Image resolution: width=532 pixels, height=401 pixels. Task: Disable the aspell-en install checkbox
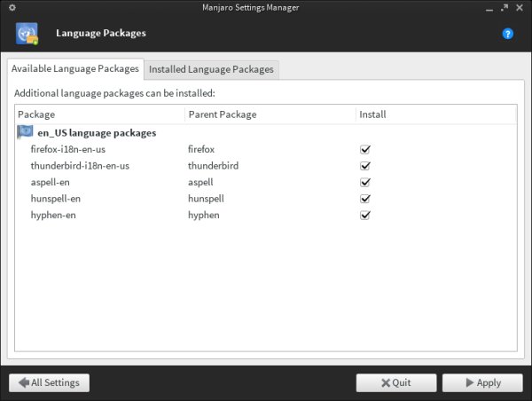tap(364, 182)
